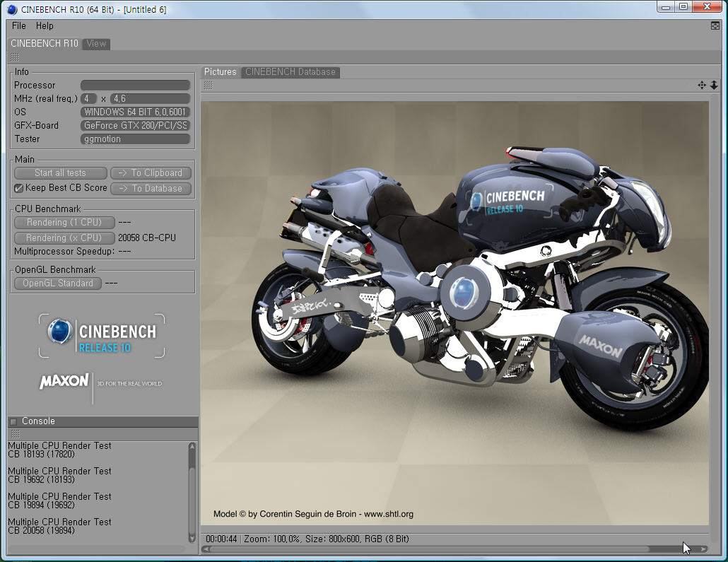The width and height of the screenshot is (728, 562).
Task: Edit the MHz frequency field showing 4,6
Action: tap(150, 98)
